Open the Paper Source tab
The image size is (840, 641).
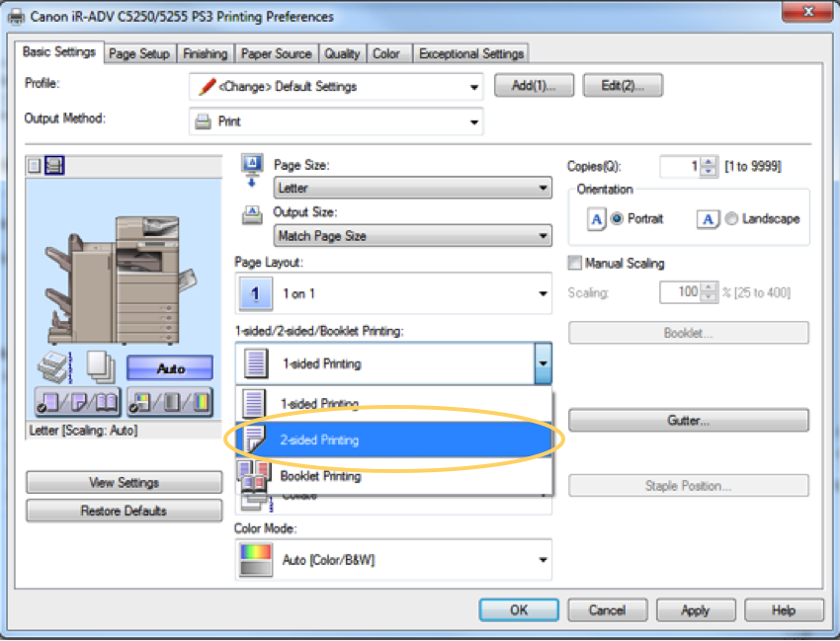tap(275, 53)
